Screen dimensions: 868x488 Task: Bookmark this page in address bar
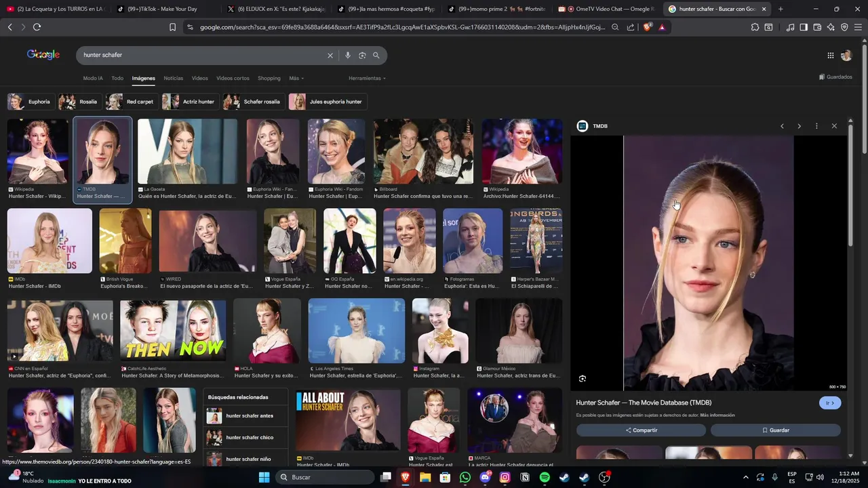point(172,27)
